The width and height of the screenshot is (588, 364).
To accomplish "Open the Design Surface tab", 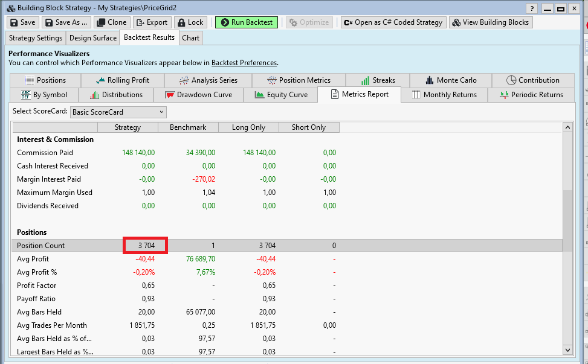I will click(x=93, y=38).
